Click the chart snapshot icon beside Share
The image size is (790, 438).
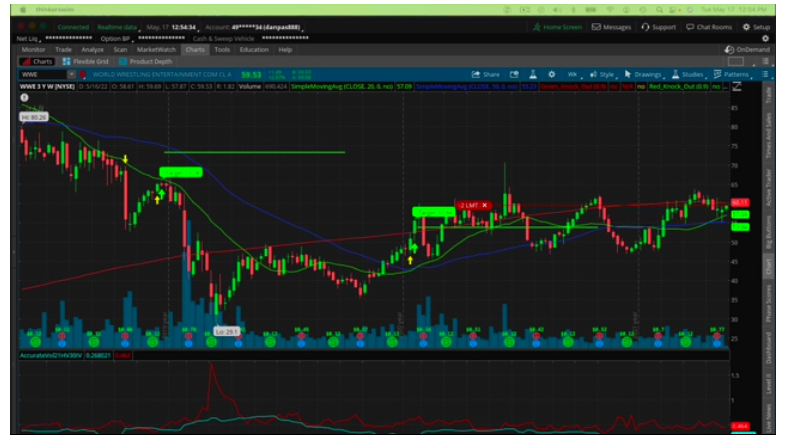(514, 75)
